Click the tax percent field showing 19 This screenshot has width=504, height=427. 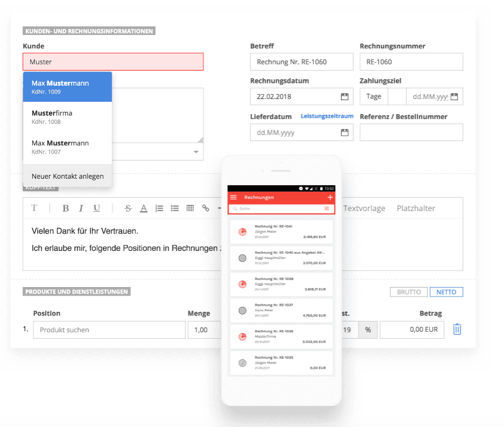pyautogui.click(x=349, y=330)
